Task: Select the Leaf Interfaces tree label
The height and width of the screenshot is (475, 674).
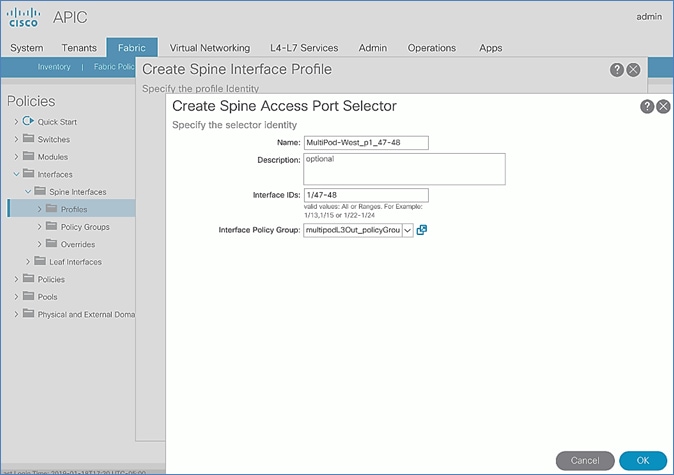Action: 76,262
